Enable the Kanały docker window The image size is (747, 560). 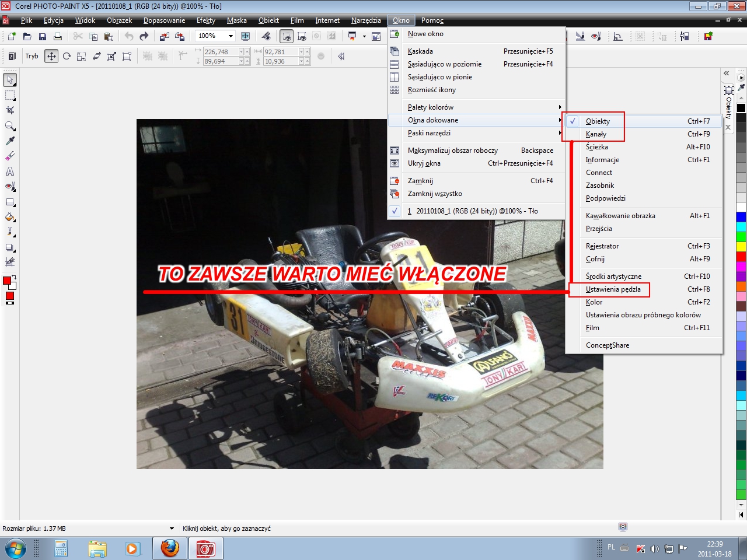point(596,134)
